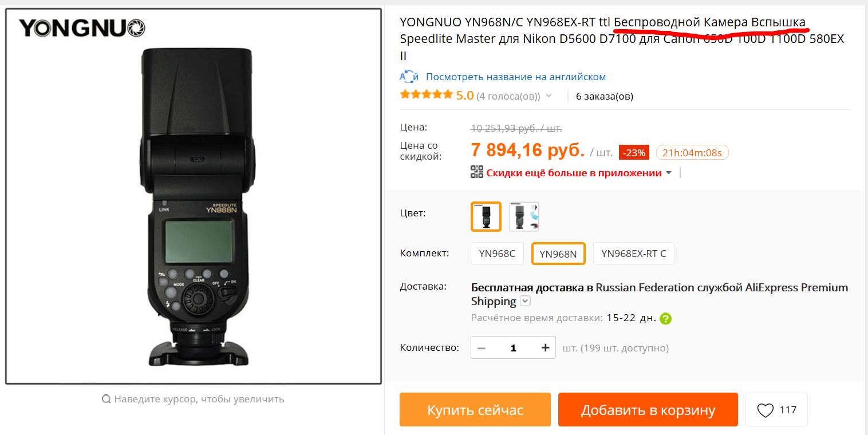
Task: Click the five-star rating icons
Action: (x=426, y=95)
